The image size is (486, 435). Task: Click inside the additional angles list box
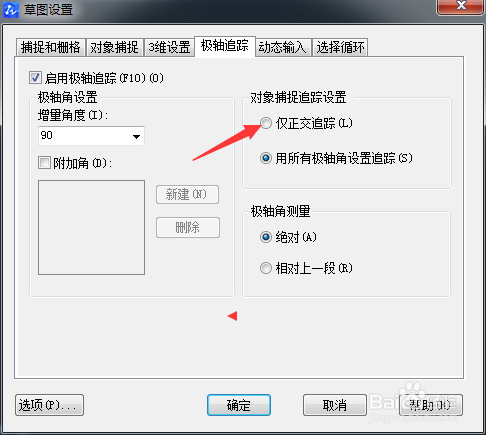point(91,227)
